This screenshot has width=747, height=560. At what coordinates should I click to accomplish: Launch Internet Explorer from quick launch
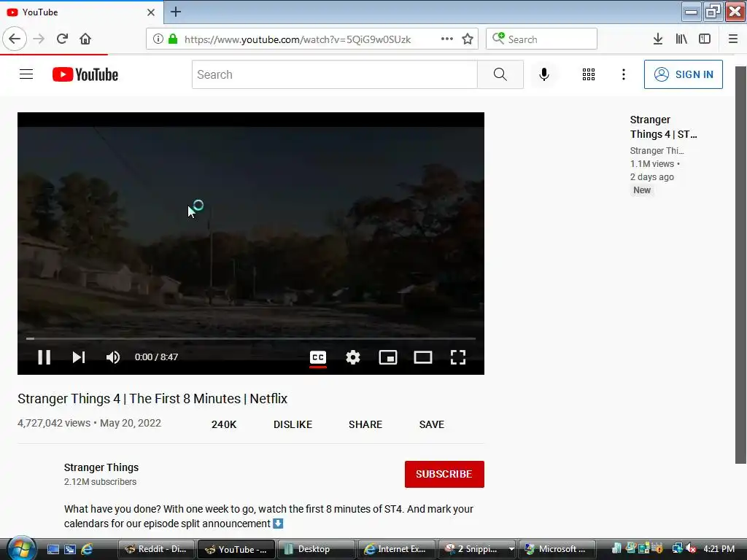point(87,550)
